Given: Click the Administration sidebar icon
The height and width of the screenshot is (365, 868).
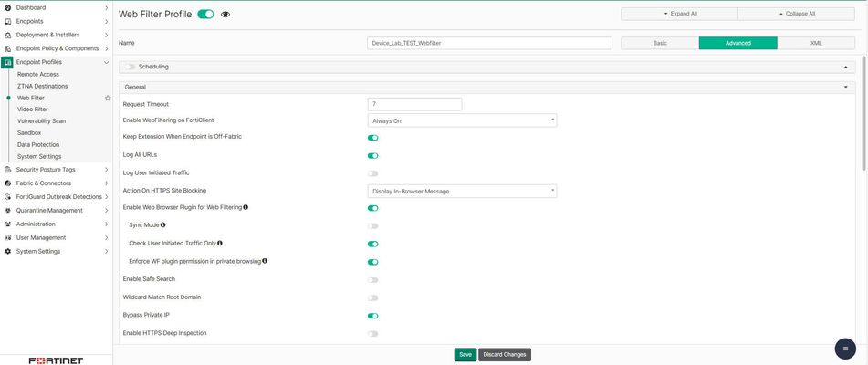Looking at the screenshot, I should pyautogui.click(x=7, y=224).
